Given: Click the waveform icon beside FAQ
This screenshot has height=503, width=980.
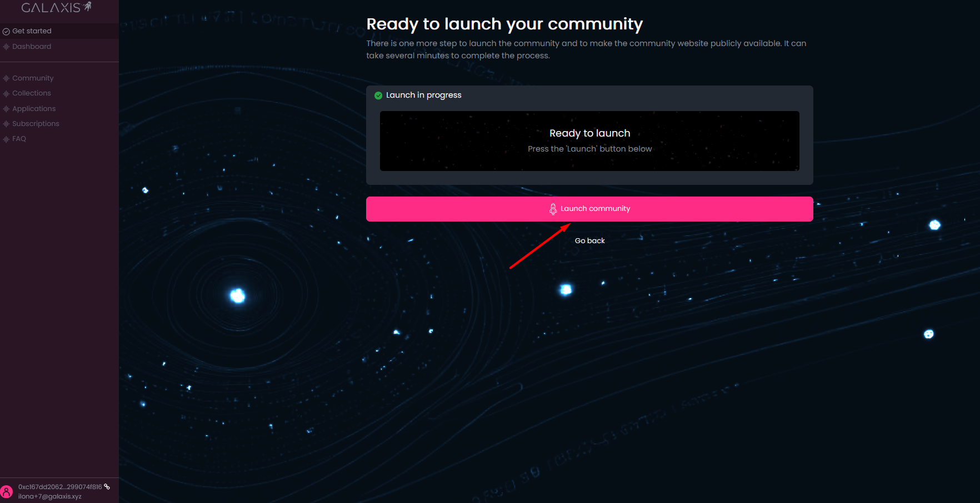Looking at the screenshot, I should pos(6,139).
